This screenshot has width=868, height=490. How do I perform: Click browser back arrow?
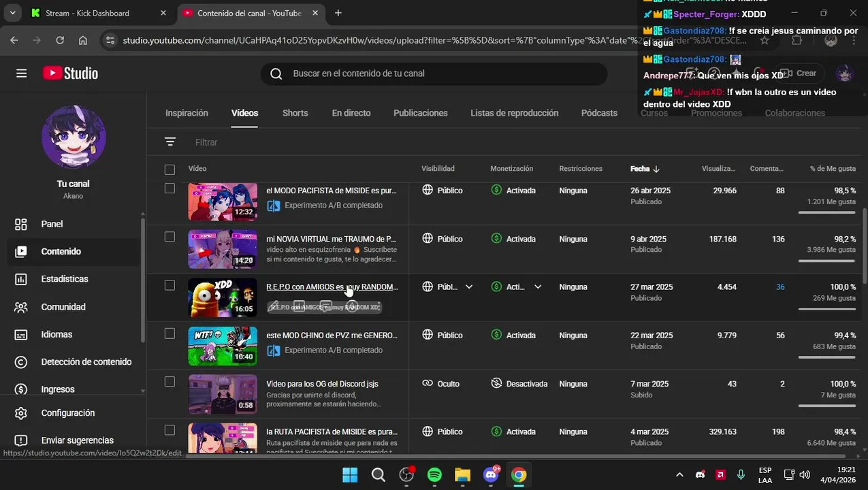tap(14, 41)
